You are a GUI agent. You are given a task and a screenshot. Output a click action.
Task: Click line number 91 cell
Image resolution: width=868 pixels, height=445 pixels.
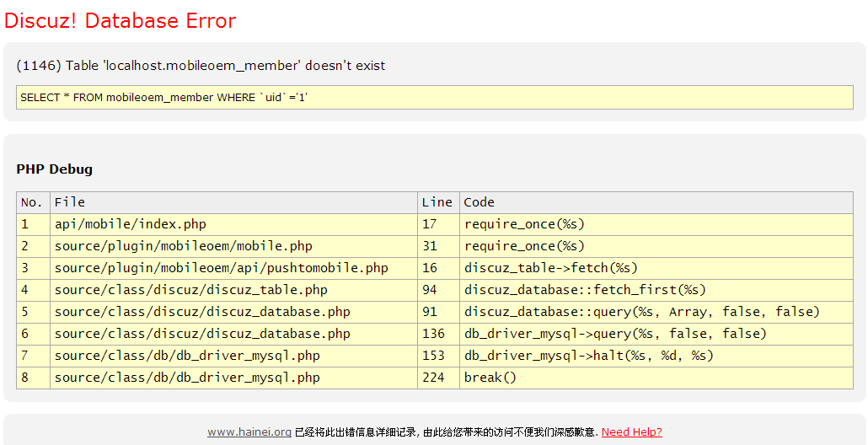tap(438, 312)
